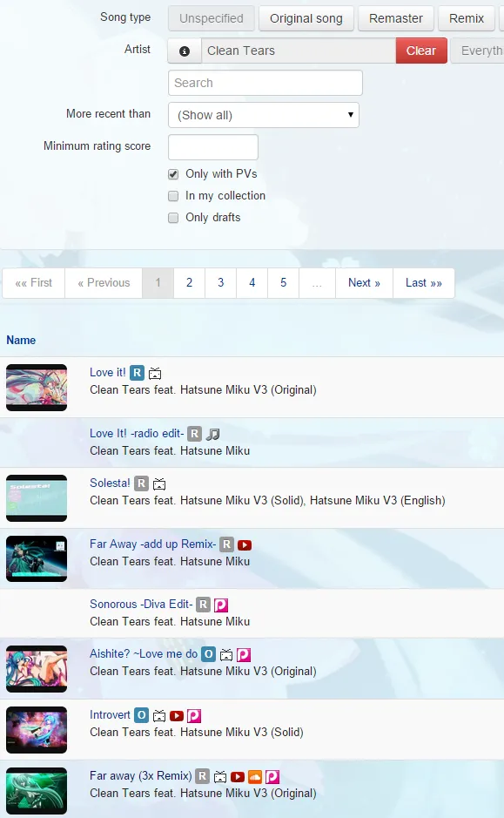Click the R badge on Sonorous -Diva Edit-
The height and width of the screenshot is (818, 504).
click(x=204, y=605)
